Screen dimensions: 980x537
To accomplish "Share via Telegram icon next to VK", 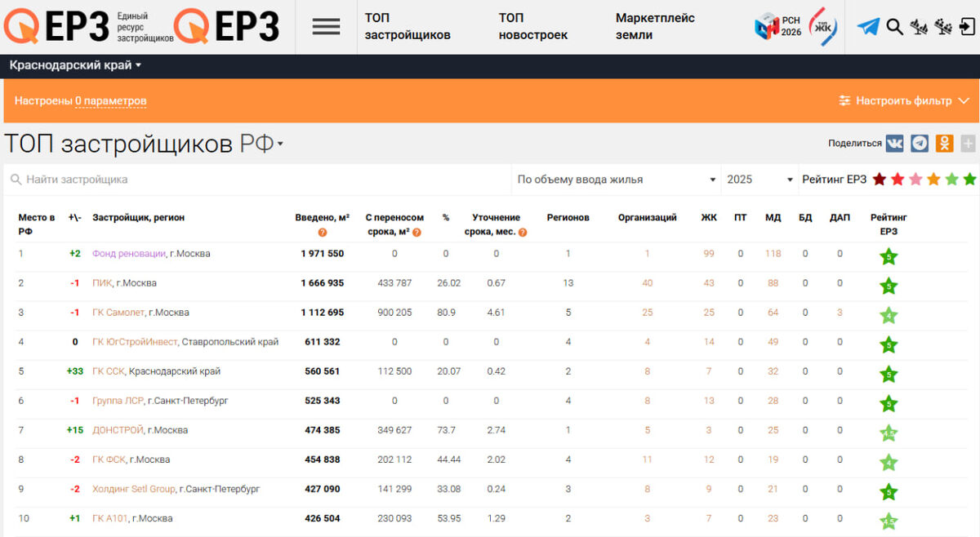I will click(x=920, y=143).
